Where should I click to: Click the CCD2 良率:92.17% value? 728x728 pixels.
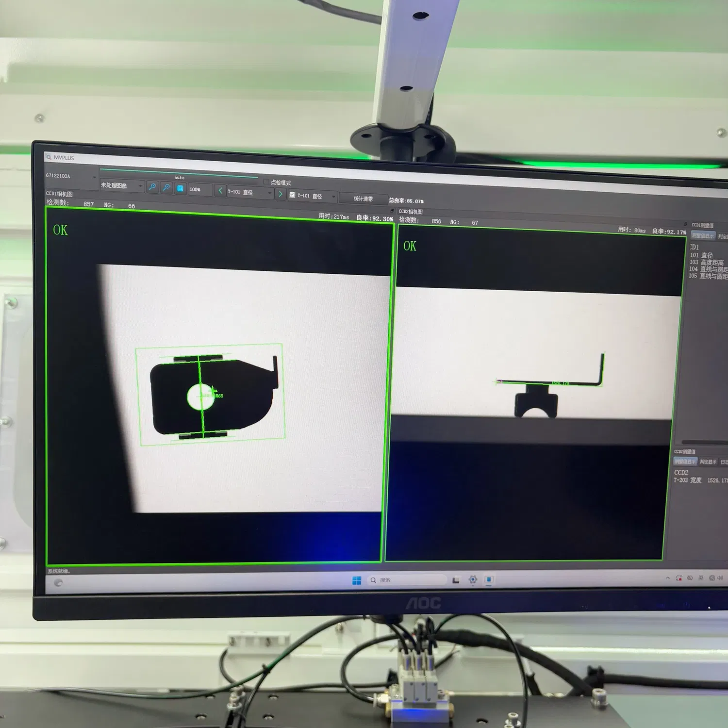click(669, 232)
